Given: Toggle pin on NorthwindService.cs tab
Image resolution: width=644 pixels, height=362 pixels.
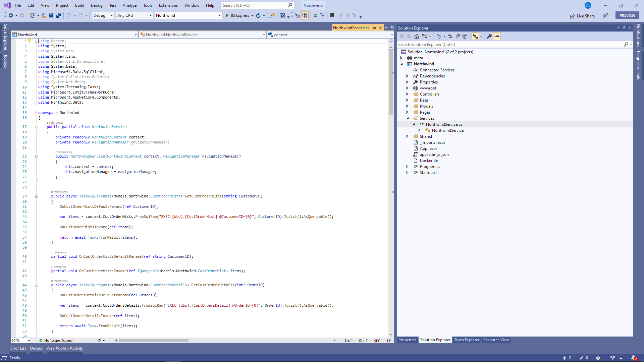Looking at the screenshot, I should (374, 28).
